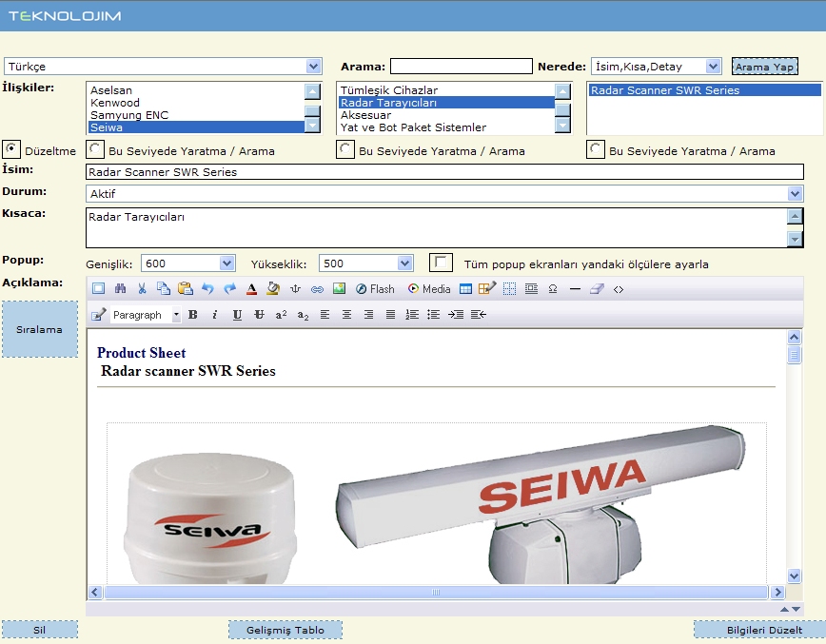Open the text color picker
This screenshot has width=826, height=644.
(252, 288)
